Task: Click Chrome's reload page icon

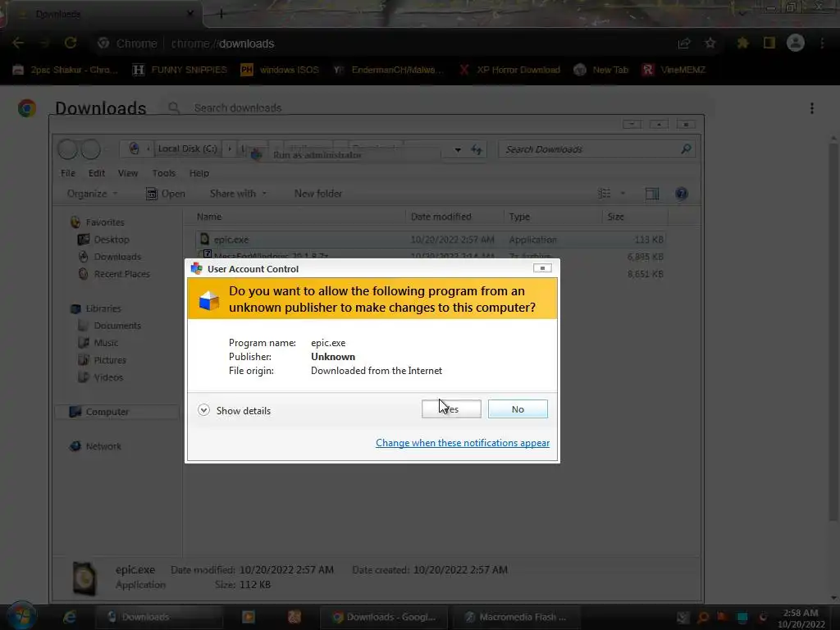Action: 71,43
